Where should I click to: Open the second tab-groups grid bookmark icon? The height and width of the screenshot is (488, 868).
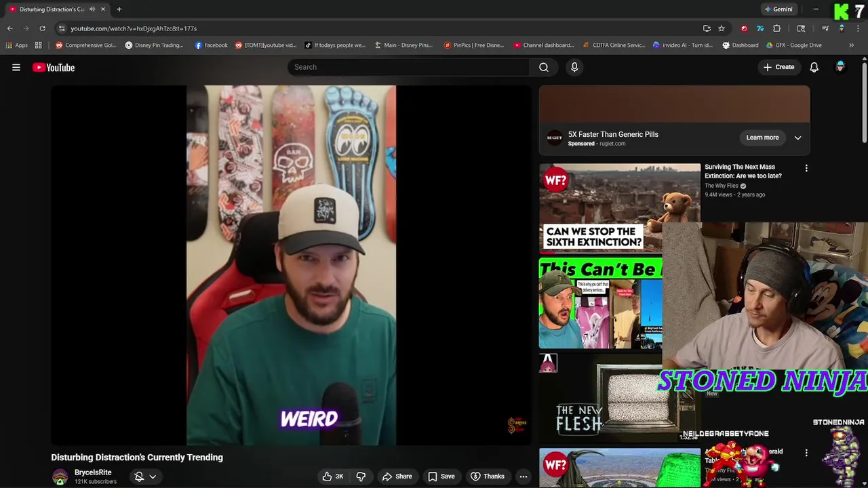point(39,45)
